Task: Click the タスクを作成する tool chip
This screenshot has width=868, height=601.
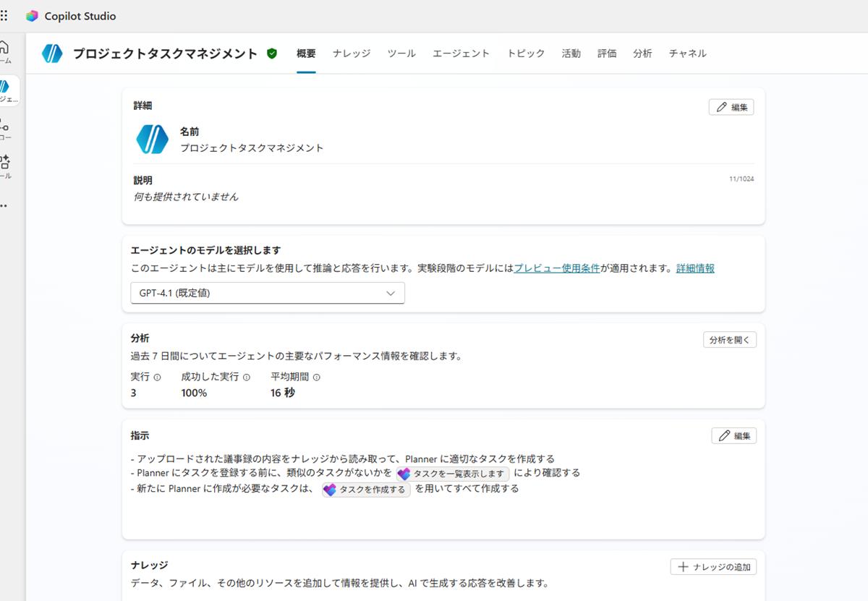Action: click(x=366, y=489)
